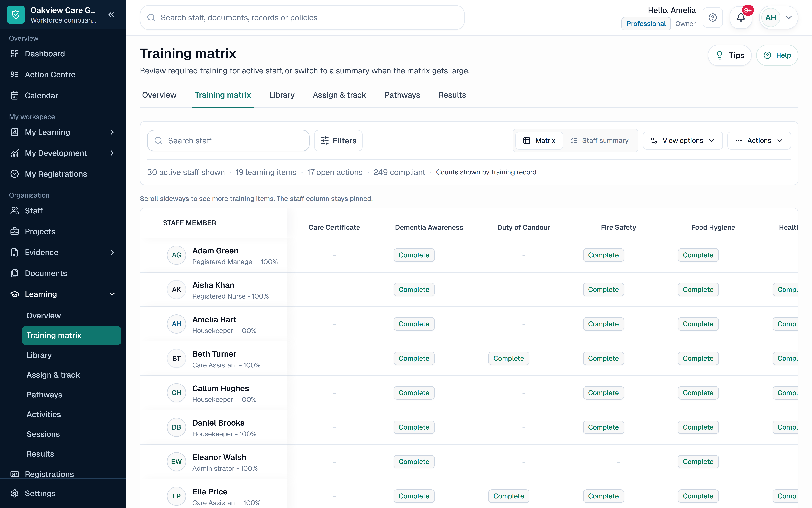The height and width of the screenshot is (508, 812).
Task: Select the Training matrix tab
Action: [x=223, y=95]
